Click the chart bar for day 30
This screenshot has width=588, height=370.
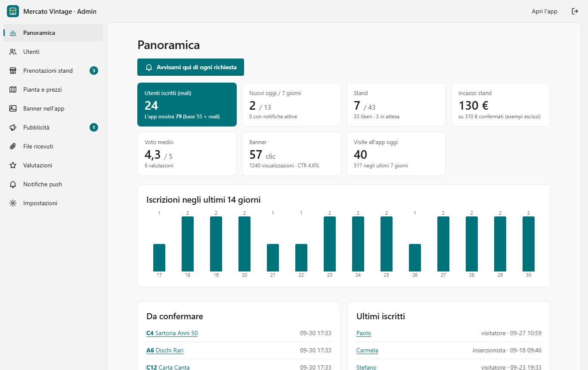pyautogui.click(x=529, y=244)
